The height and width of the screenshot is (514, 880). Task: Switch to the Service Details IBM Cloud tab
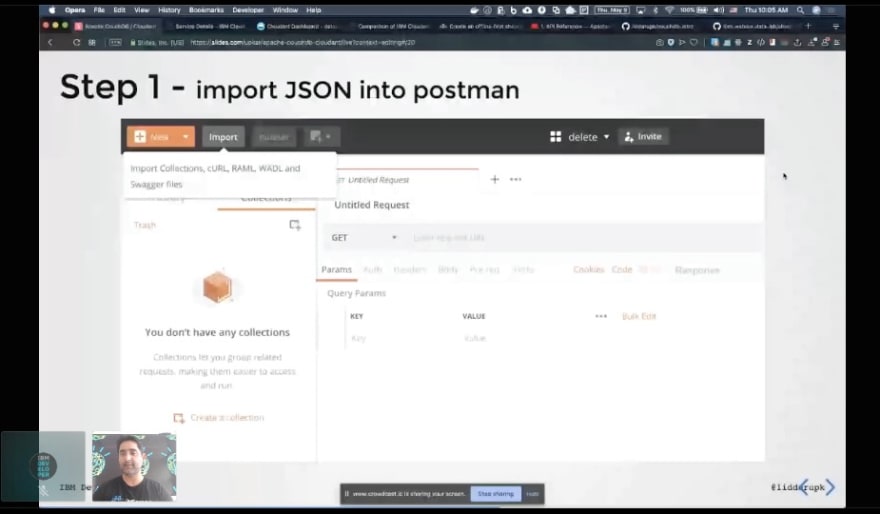click(x=208, y=26)
